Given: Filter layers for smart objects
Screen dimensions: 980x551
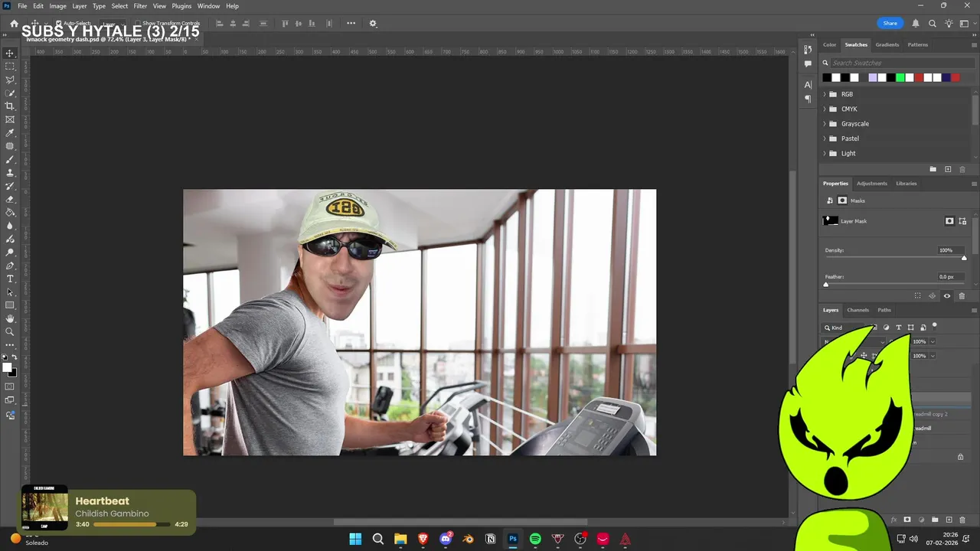Looking at the screenshot, I should pos(923,328).
